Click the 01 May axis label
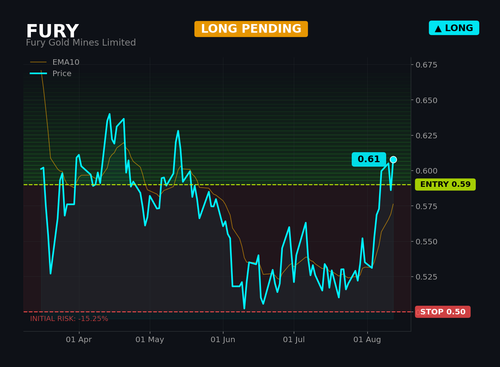This screenshot has width=500, height=367. tap(150, 340)
